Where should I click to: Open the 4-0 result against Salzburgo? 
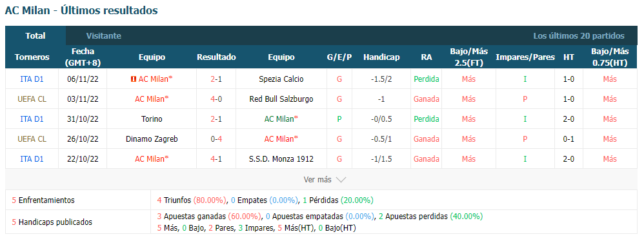[216, 99]
